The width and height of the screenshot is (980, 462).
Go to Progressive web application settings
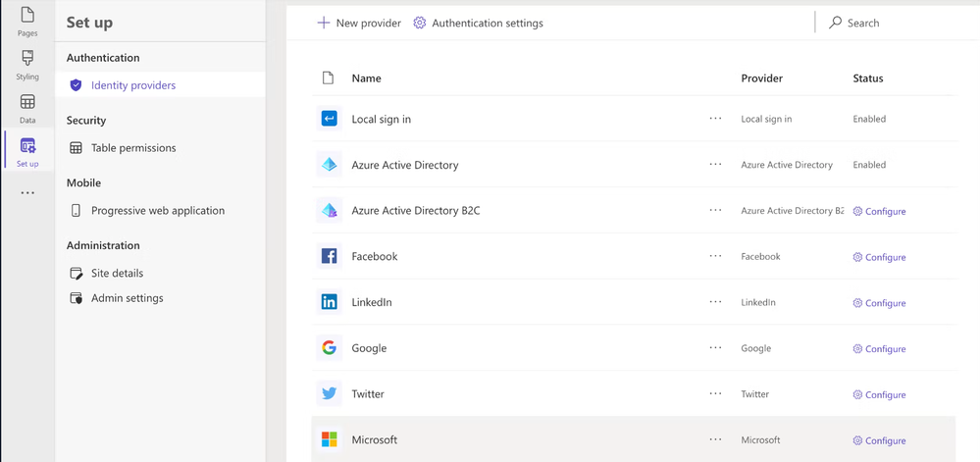pyautogui.click(x=157, y=211)
